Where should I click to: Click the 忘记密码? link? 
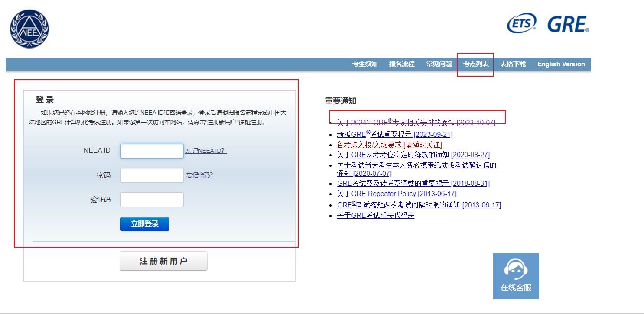click(x=201, y=175)
